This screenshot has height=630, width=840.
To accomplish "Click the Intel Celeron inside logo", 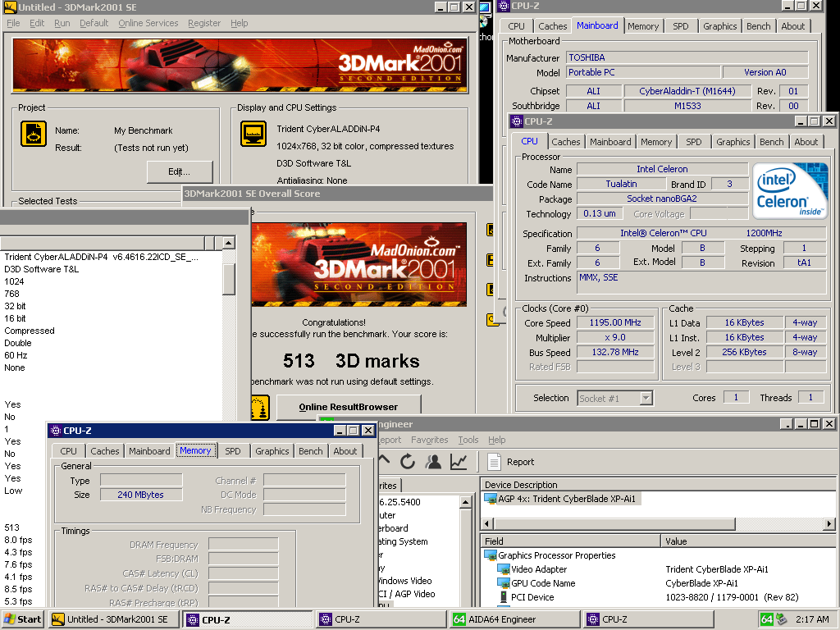I will pyautogui.click(x=790, y=190).
